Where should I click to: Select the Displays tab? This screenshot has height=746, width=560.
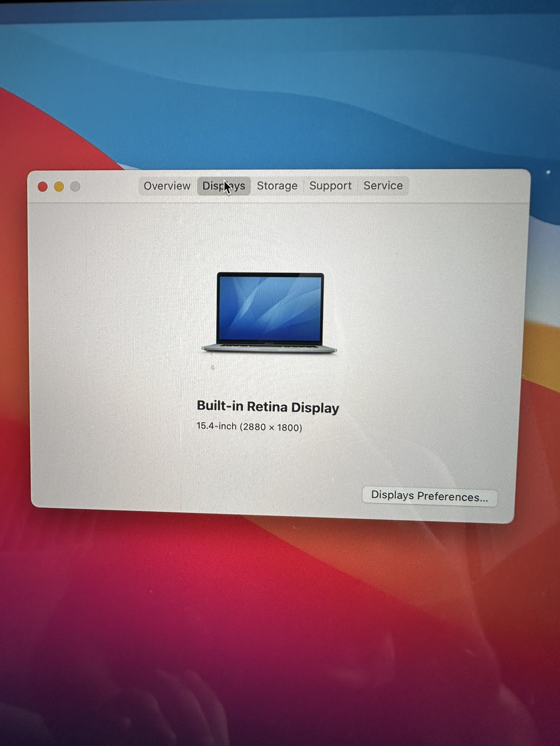[x=224, y=186]
